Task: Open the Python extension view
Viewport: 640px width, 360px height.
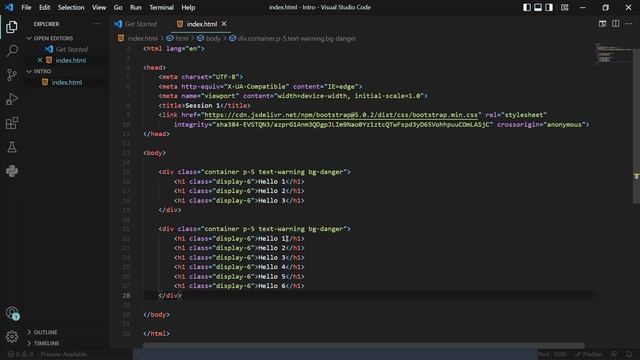Action: [12, 171]
